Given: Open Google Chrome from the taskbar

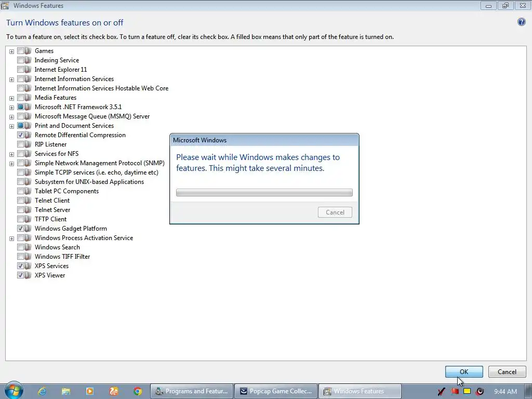Looking at the screenshot, I should click(x=138, y=391).
